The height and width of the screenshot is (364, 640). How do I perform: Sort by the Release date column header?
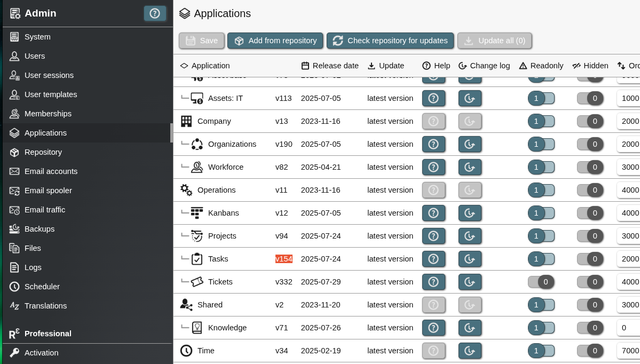coord(330,66)
